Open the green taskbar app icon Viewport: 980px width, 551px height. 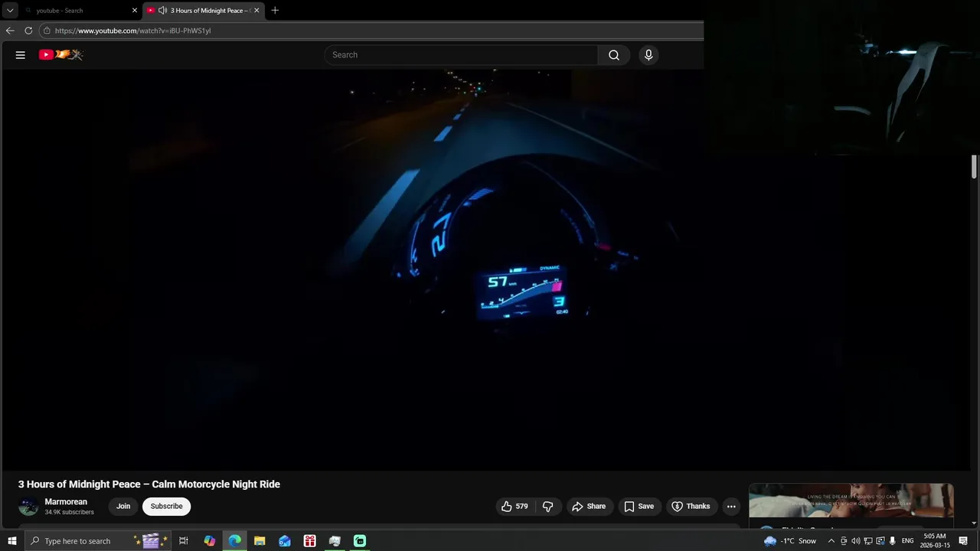[360, 541]
